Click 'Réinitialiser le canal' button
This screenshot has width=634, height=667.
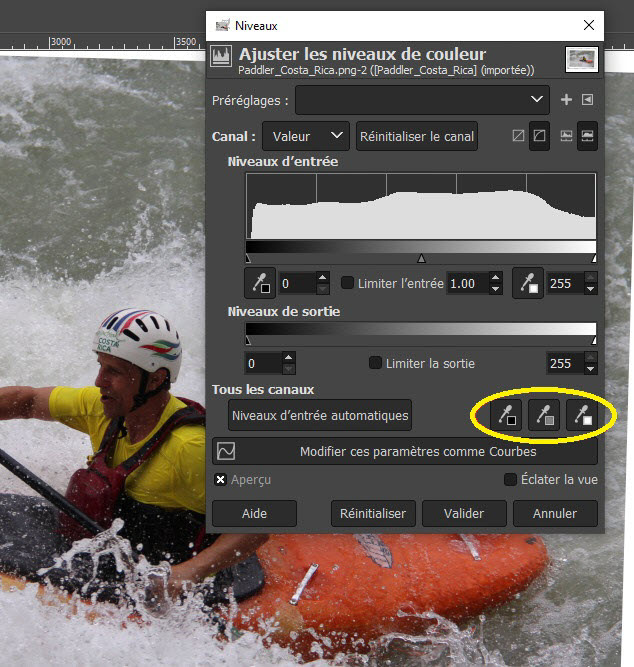(x=417, y=137)
